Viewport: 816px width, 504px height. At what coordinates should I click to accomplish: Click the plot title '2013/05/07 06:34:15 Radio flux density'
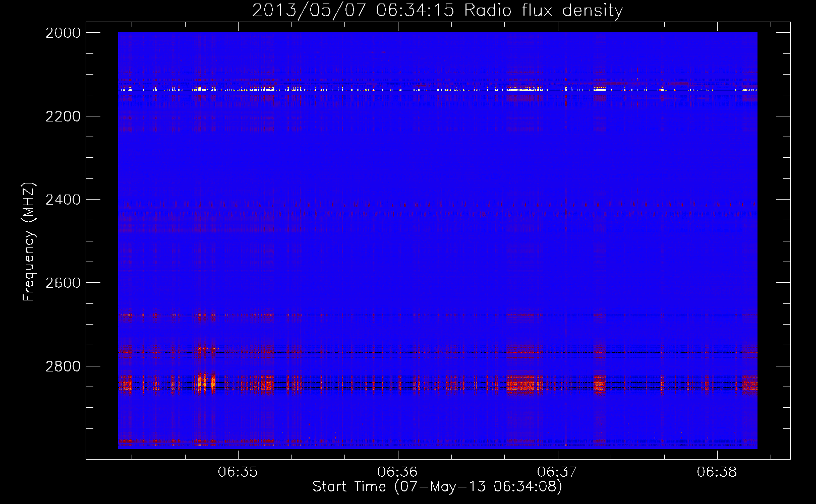[x=437, y=11]
